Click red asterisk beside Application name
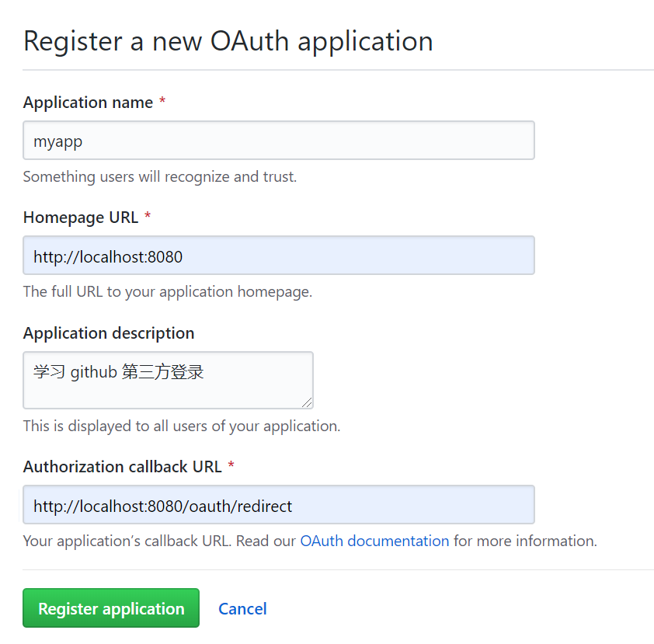The width and height of the screenshot is (654, 644). pyautogui.click(x=162, y=103)
